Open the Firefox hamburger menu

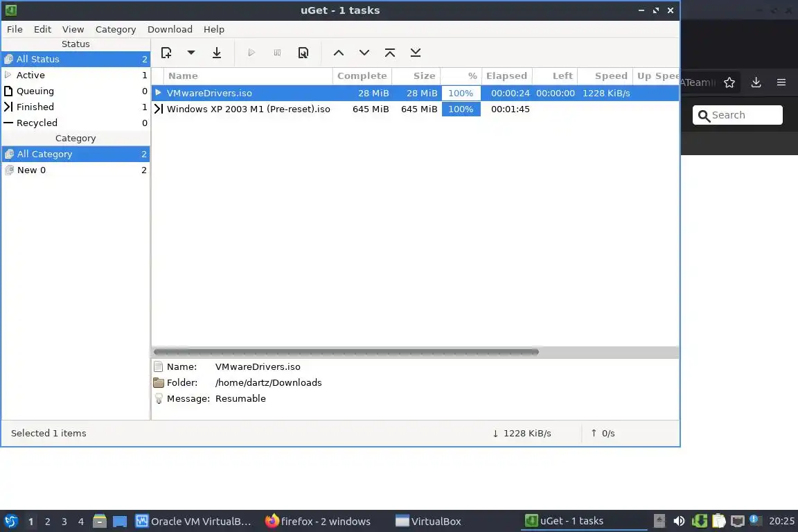[781, 82]
